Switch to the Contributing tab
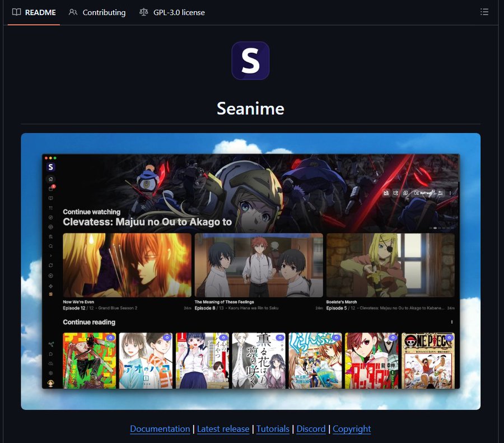The width and height of the screenshot is (504, 443). pyautogui.click(x=97, y=12)
